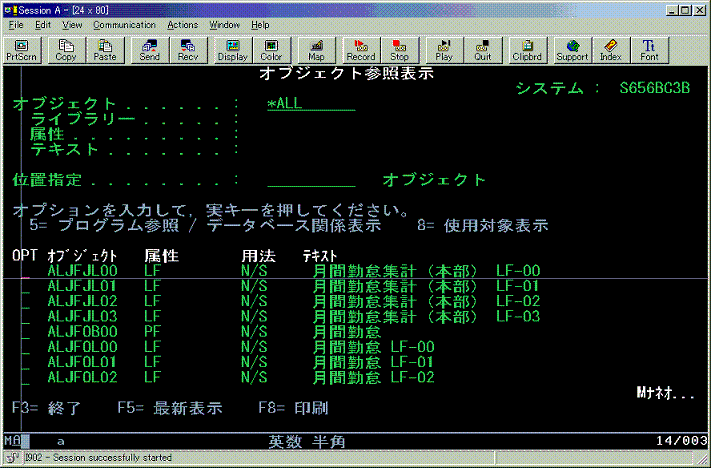The height and width of the screenshot is (468, 711).
Task: Click the object name field containing *ALL
Action: (x=311, y=104)
